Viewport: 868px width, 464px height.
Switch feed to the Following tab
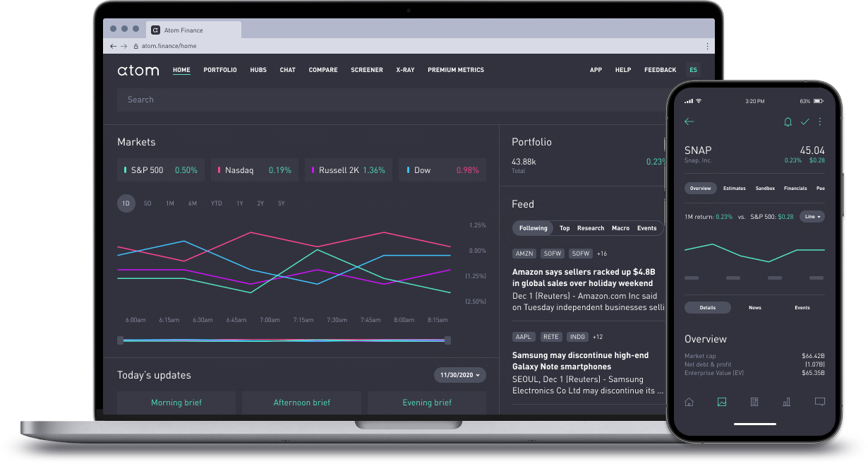(x=534, y=228)
